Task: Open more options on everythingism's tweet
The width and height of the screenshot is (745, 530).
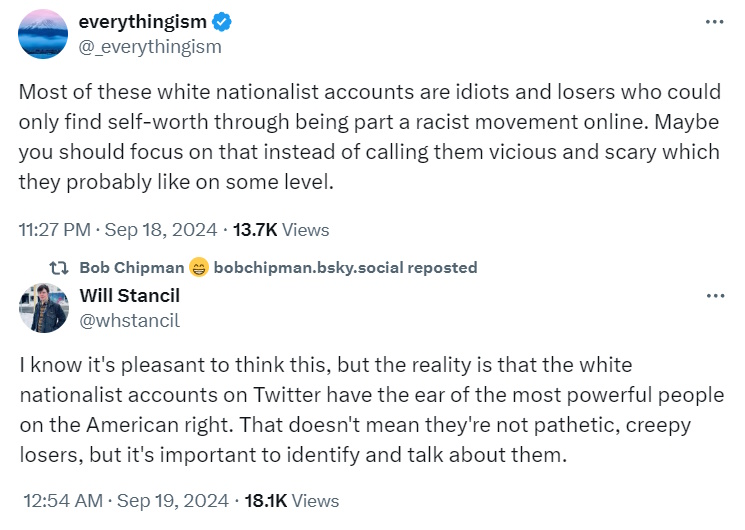Action: tap(714, 22)
